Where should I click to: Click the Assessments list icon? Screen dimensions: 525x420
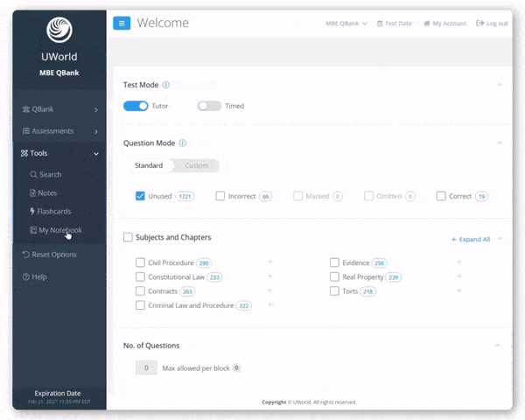coord(26,131)
